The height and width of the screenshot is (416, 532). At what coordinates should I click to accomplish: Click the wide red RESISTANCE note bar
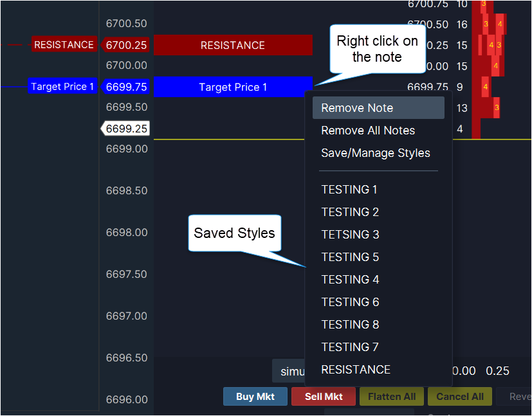[233, 45]
